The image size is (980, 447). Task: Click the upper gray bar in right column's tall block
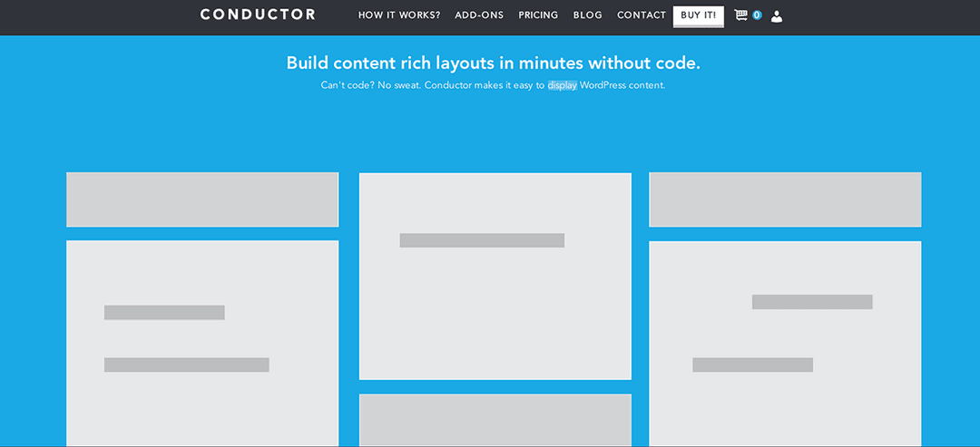point(812,302)
